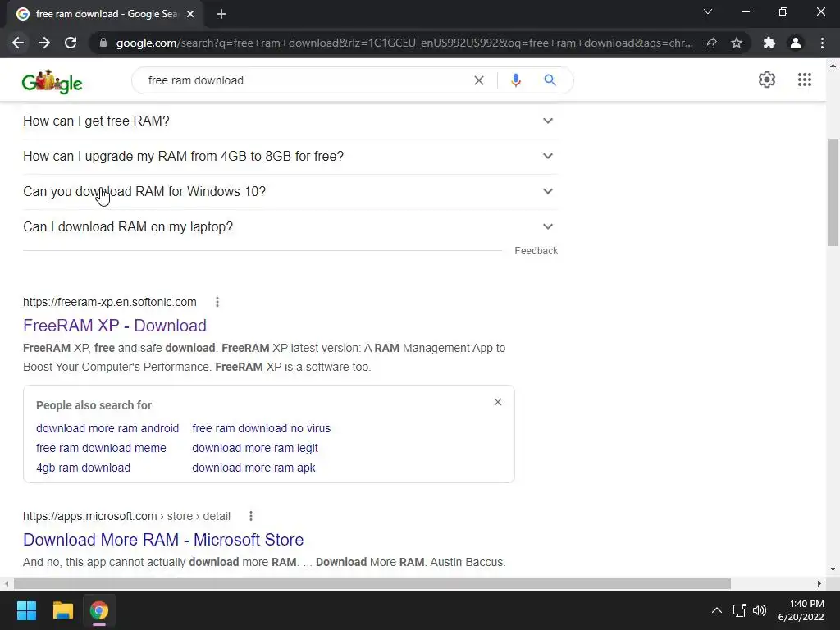Image resolution: width=840 pixels, height=630 pixels.
Task: Open the Extensions puzzle icon
Action: click(769, 43)
